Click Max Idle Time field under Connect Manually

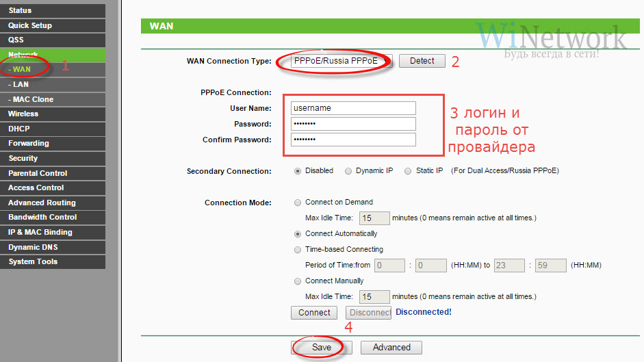374,297
